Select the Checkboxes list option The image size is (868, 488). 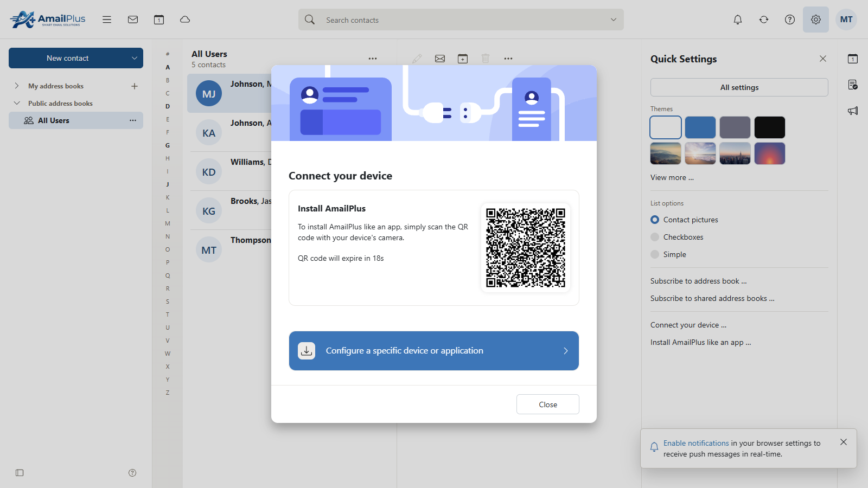coord(676,237)
